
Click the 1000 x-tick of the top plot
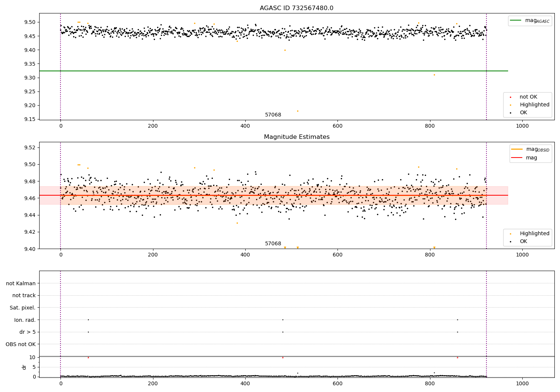click(x=522, y=126)
